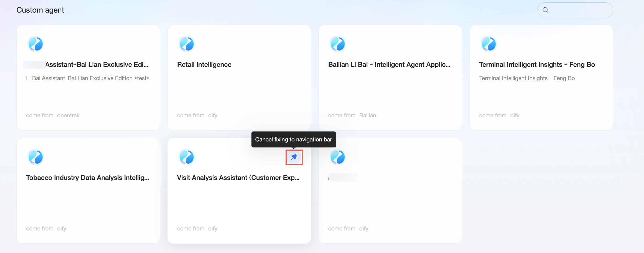Open Tobacco Industry Data Analysis title
The width and height of the screenshot is (644, 253).
(x=88, y=178)
